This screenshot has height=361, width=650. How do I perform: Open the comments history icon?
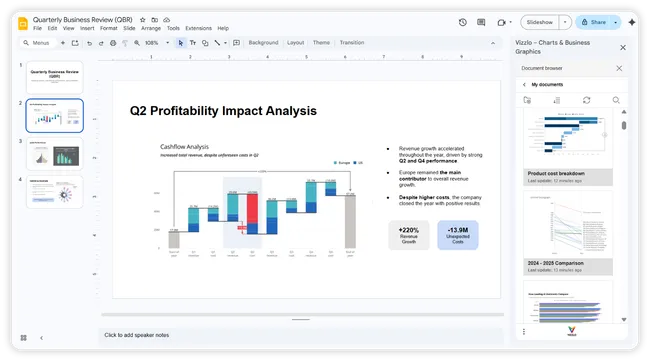(x=481, y=22)
